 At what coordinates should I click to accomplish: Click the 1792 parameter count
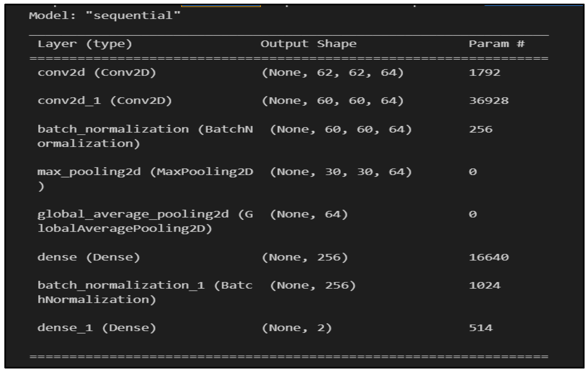click(x=484, y=73)
